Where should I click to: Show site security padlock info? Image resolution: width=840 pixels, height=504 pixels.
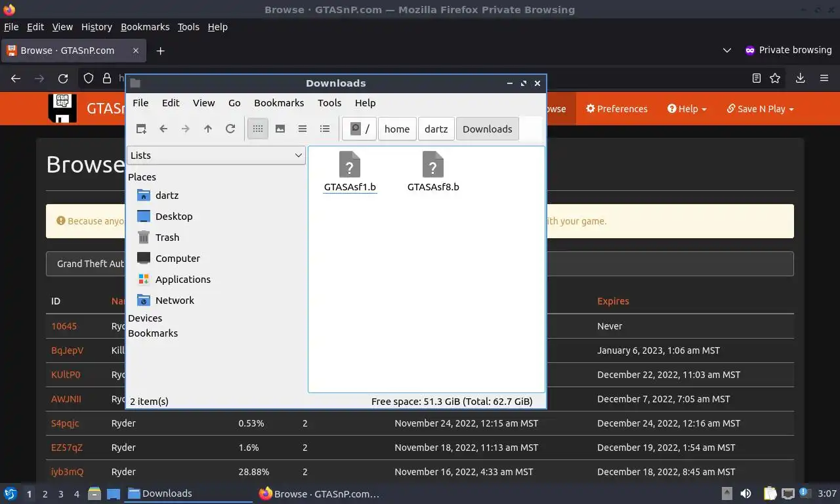107,78
